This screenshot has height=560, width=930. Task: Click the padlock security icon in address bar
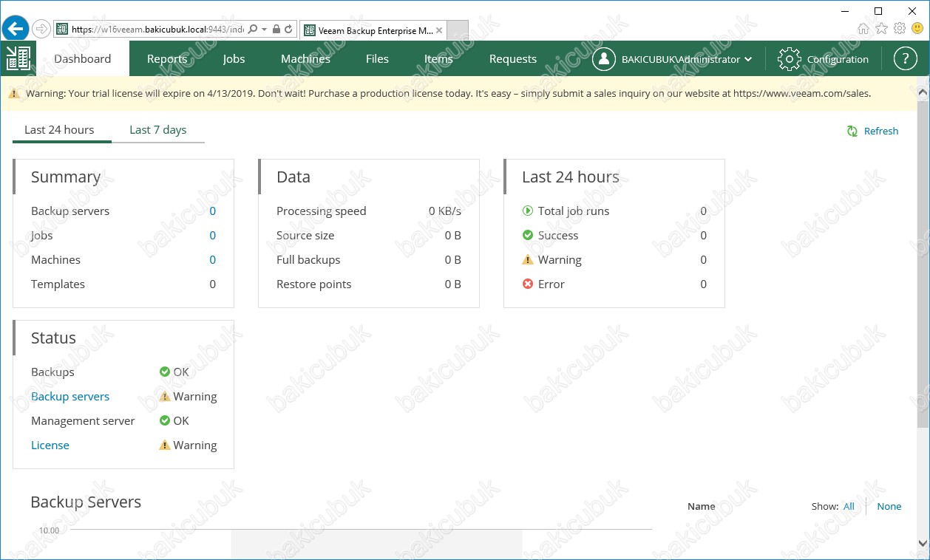tap(276, 30)
